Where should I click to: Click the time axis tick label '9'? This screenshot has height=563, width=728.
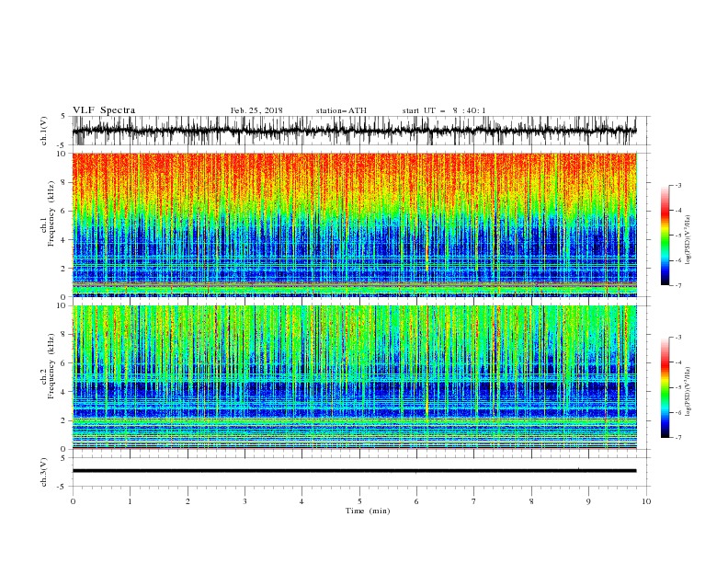[588, 501]
